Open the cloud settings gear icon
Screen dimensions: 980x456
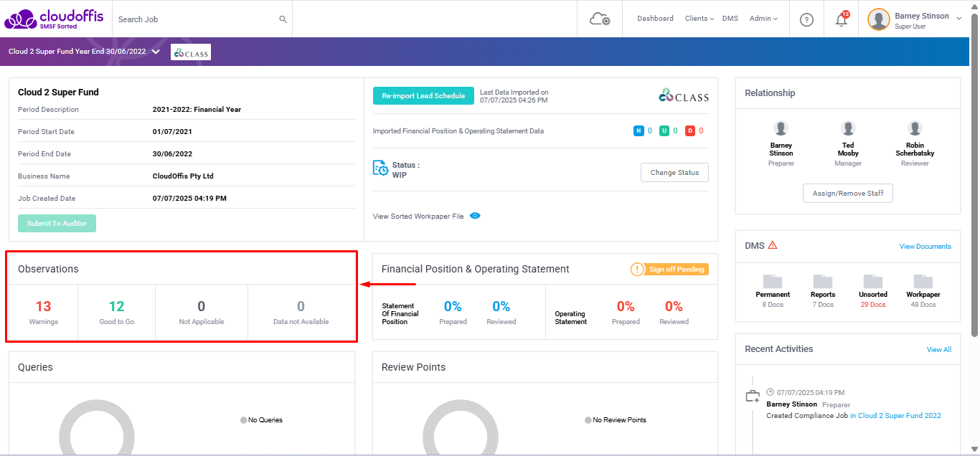coord(600,19)
